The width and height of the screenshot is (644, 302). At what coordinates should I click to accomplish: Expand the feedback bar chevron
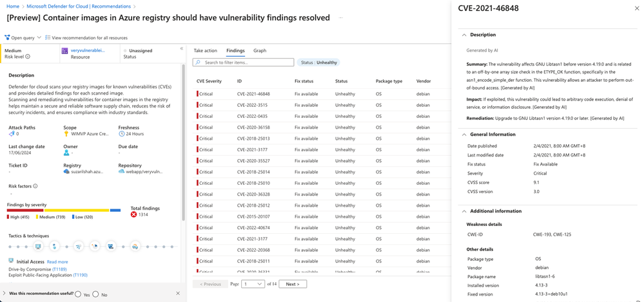4,294
